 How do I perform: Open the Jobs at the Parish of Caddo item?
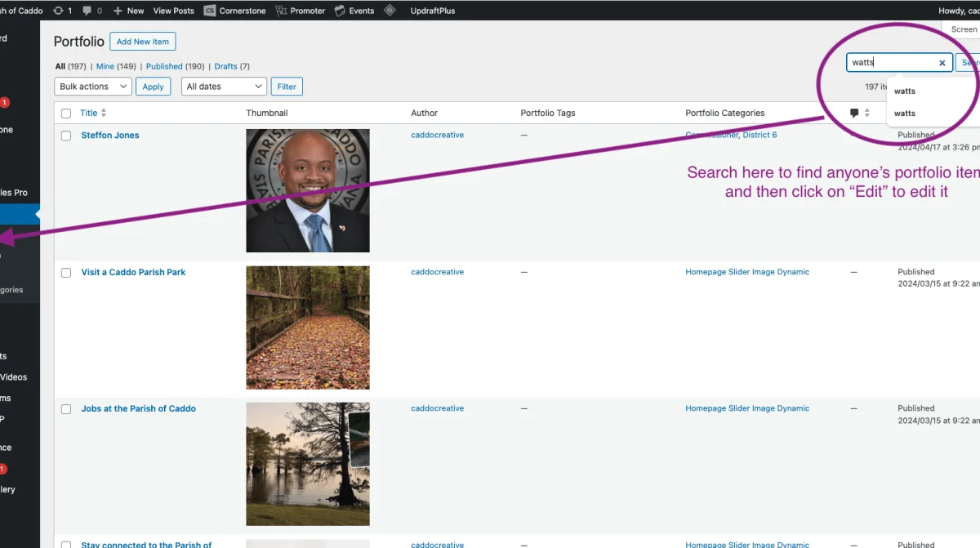pos(138,408)
